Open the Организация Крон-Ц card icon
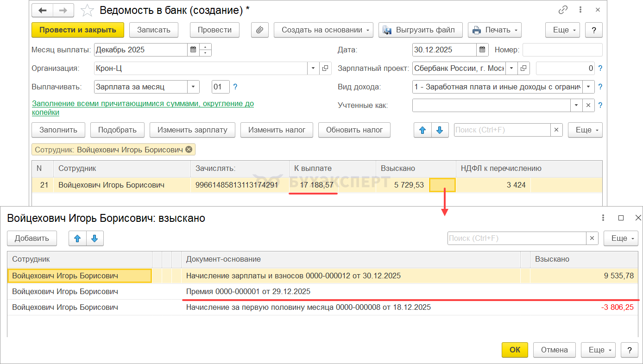Image resolution: width=643 pixels, height=364 pixels. [x=325, y=69]
